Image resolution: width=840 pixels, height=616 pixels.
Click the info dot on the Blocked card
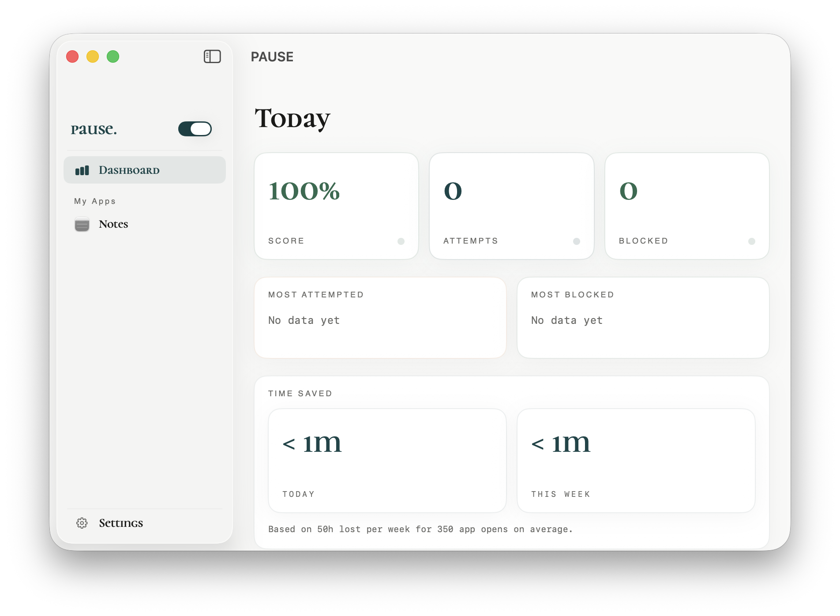[751, 241]
